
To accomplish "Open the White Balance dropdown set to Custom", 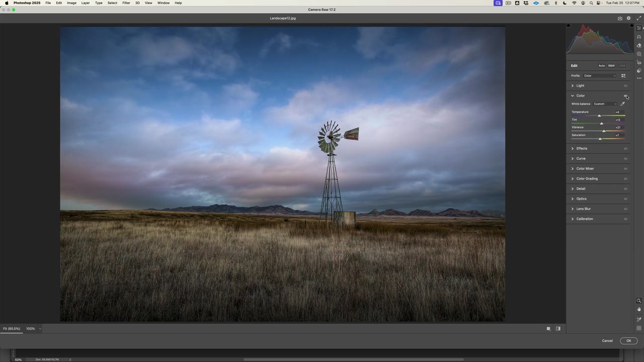I will [604, 104].
